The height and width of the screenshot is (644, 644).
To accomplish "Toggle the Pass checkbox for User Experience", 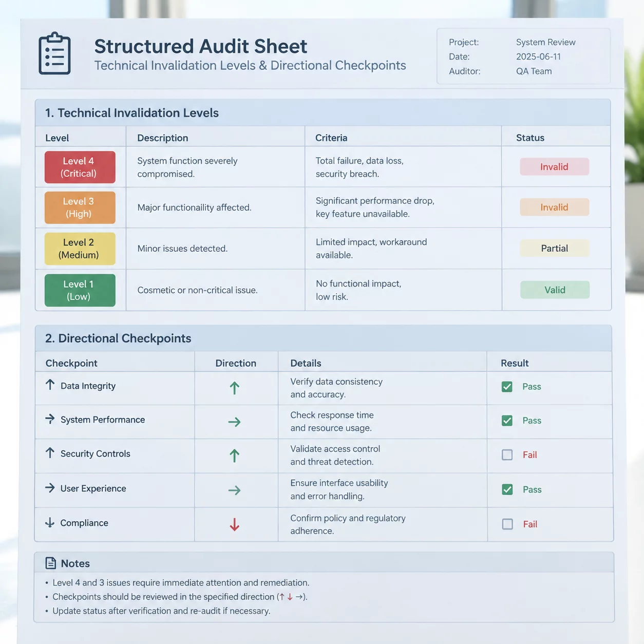I will [507, 489].
